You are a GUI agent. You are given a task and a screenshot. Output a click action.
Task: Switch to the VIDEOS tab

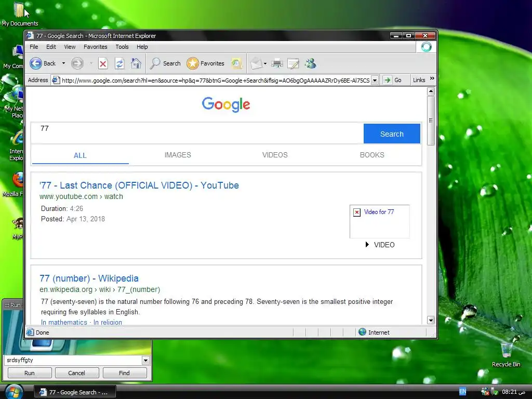tap(275, 155)
